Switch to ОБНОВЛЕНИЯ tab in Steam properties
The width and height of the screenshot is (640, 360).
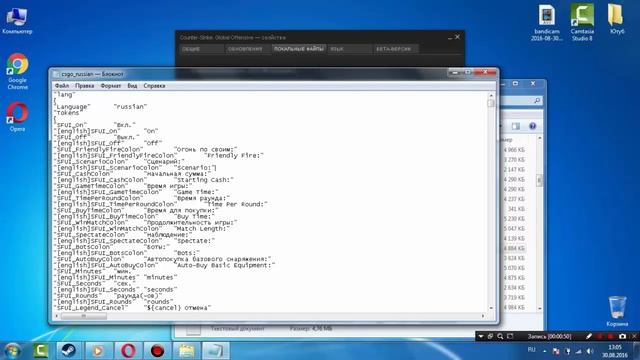(248, 49)
